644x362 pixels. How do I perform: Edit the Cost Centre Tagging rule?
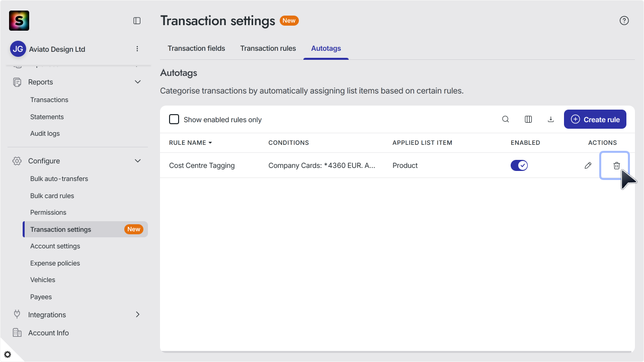pyautogui.click(x=588, y=165)
